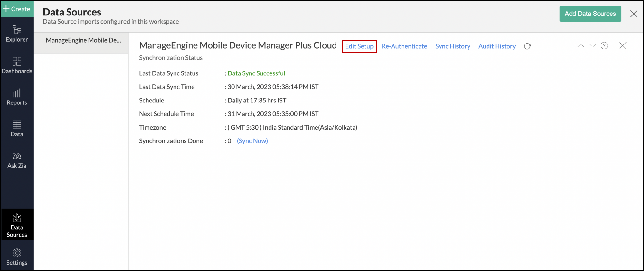644x271 pixels.
Task: Trigger the Sync Now link
Action: (x=252, y=141)
